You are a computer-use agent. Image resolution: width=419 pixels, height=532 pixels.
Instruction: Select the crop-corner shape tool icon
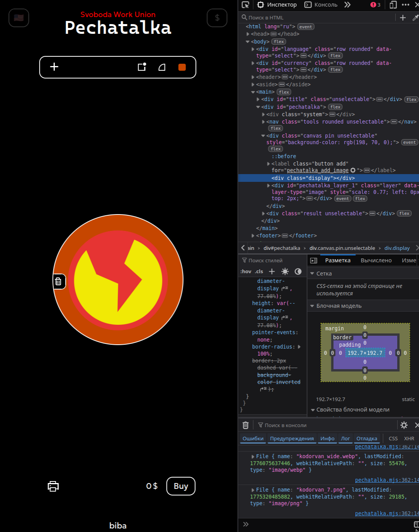[162, 67]
